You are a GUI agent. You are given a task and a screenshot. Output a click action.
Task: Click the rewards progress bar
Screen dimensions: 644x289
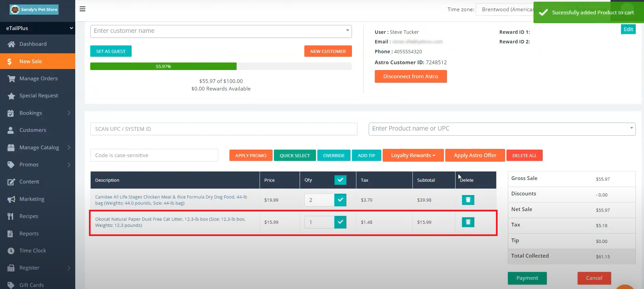point(221,66)
